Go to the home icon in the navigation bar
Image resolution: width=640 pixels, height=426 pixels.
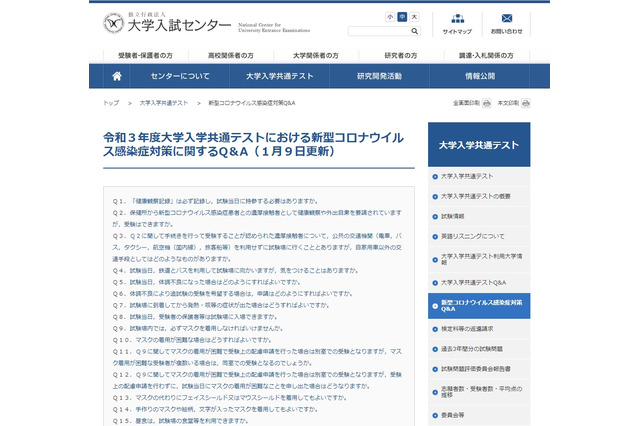(x=117, y=76)
